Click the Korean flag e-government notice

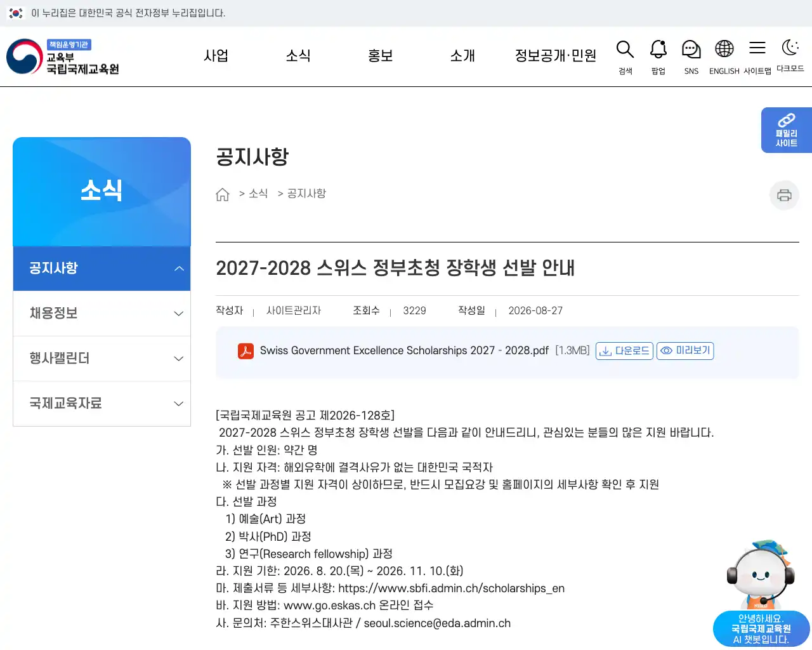pos(117,13)
